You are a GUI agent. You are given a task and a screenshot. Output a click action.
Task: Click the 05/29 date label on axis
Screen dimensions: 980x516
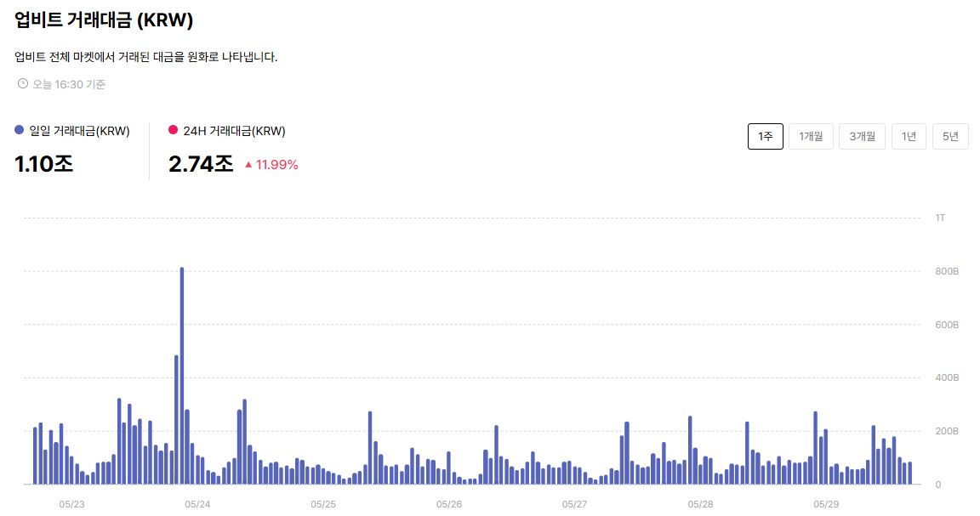point(826,504)
